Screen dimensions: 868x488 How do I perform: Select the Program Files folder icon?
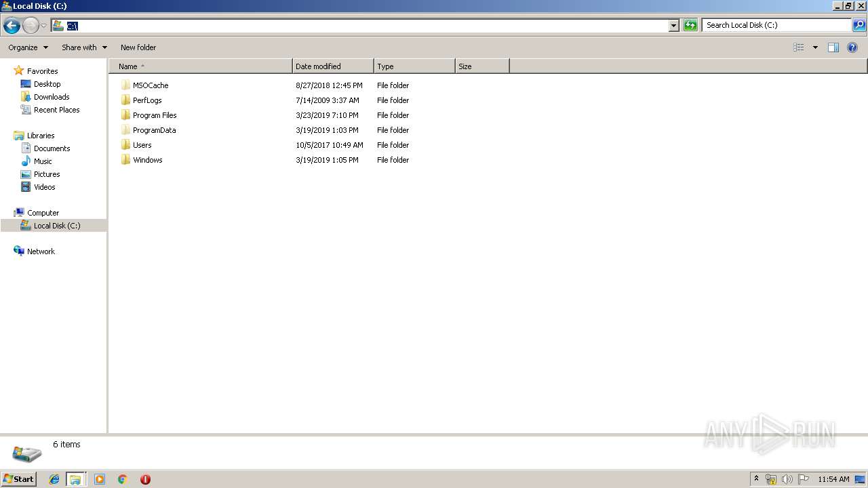pos(125,115)
